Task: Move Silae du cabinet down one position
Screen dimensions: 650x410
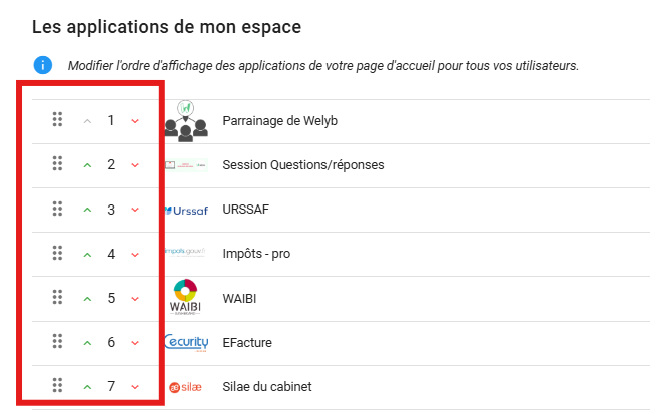Action: point(135,386)
